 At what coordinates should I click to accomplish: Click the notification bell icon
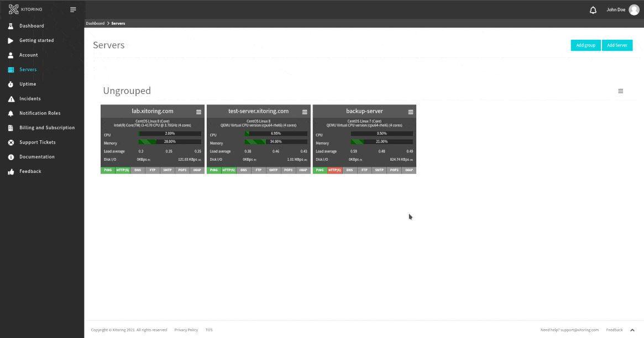593,10
